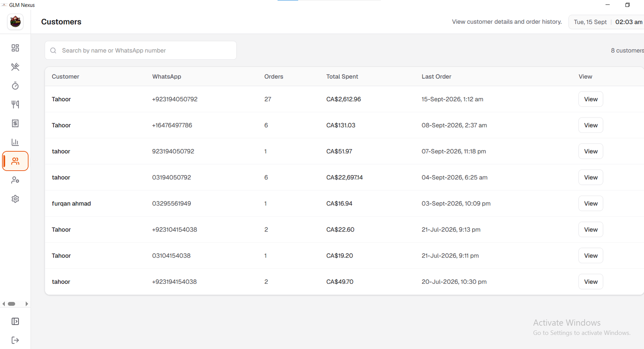The height and width of the screenshot is (349, 644).
Task: Click the 27 orders count cell
Action: pos(268,99)
